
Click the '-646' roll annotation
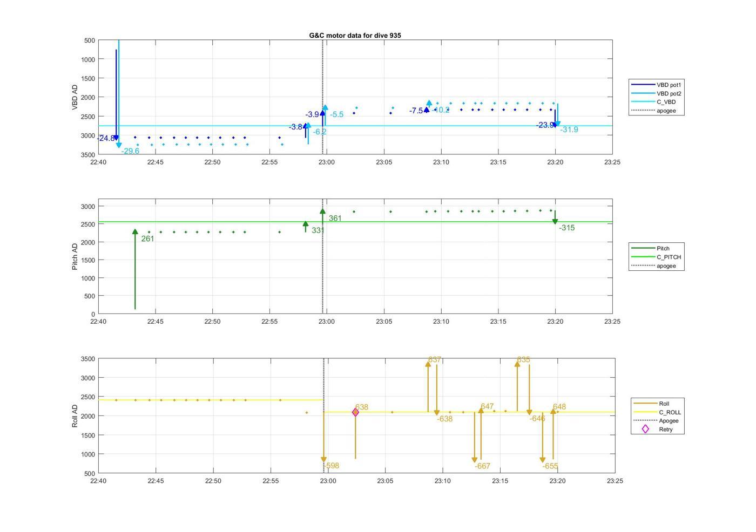[538, 419]
